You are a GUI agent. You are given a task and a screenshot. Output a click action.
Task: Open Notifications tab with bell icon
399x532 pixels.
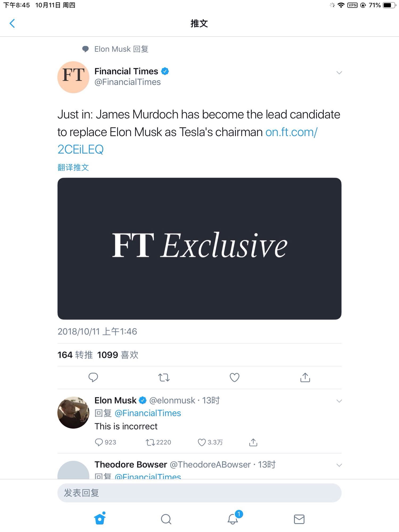click(x=233, y=519)
